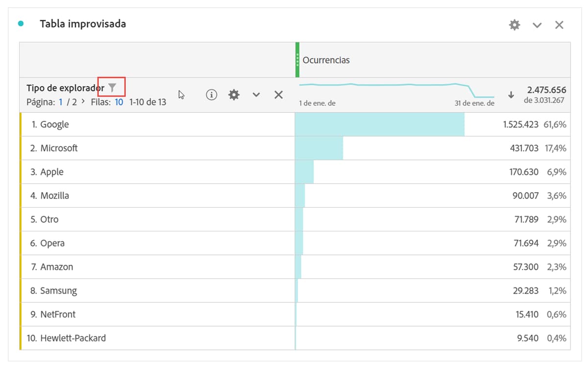
Task: Open the filter for Tipo de explorador
Action: coord(113,87)
